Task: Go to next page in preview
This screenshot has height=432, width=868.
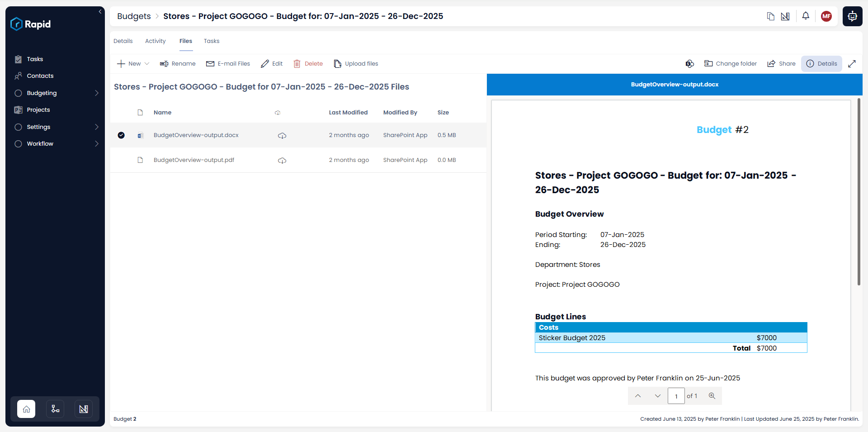Action: point(658,396)
